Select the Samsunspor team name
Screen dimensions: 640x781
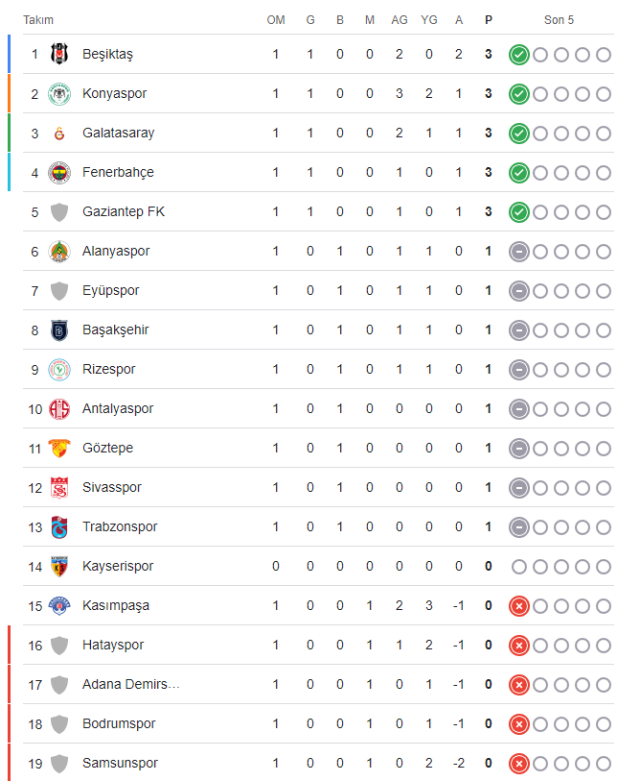click(x=120, y=763)
